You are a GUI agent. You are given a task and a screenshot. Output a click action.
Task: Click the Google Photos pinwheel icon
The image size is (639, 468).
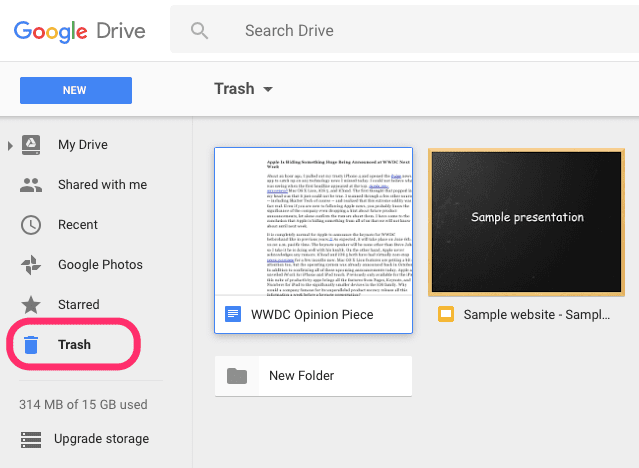pos(31,265)
